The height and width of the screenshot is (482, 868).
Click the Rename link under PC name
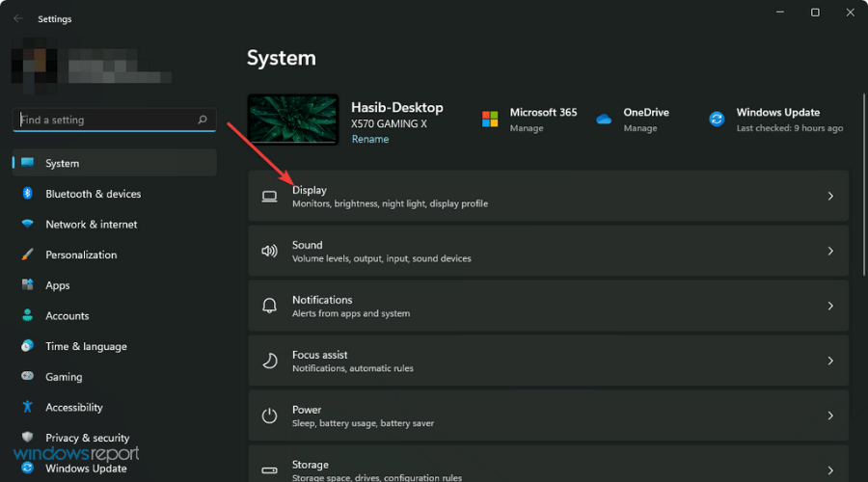(x=370, y=139)
